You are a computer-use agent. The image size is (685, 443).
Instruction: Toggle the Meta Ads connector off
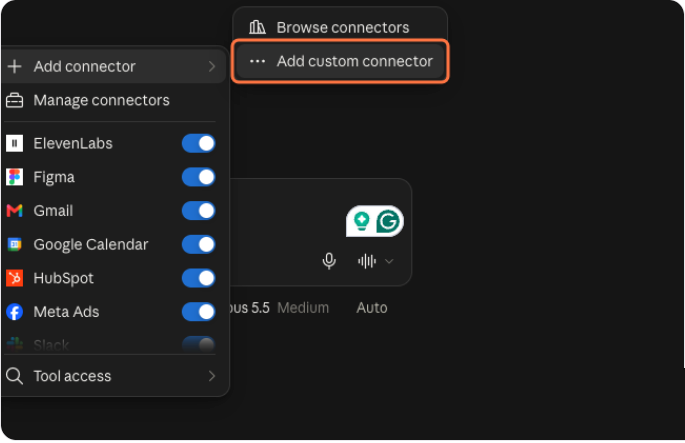(x=199, y=311)
